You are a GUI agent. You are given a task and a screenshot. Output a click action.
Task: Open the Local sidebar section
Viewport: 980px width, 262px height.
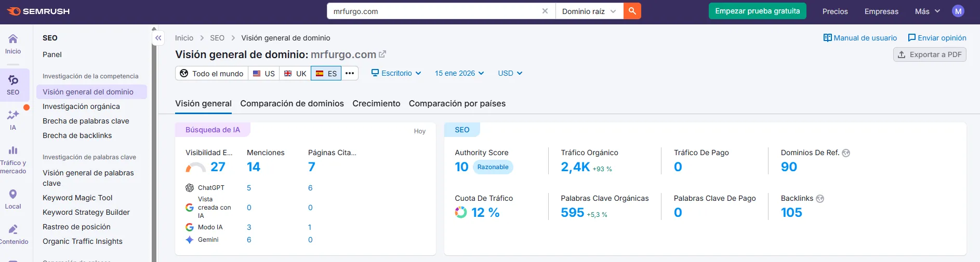pyautogui.click(x=13, y=199)
